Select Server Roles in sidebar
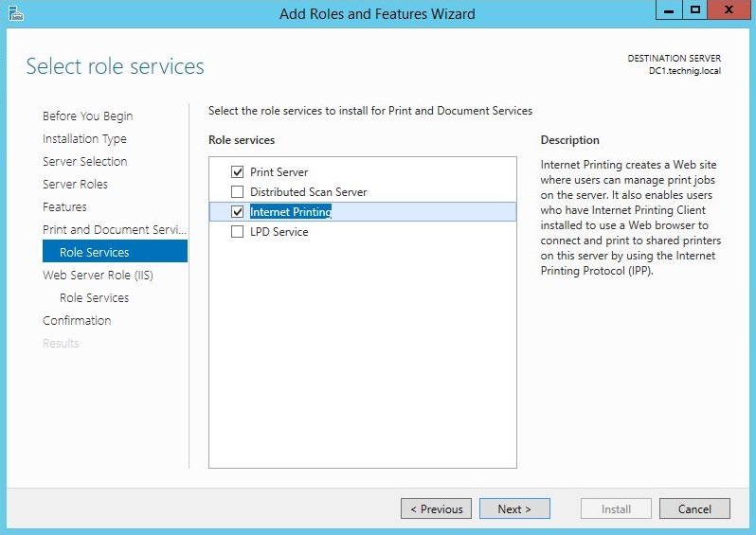 (x=75, y=185)
